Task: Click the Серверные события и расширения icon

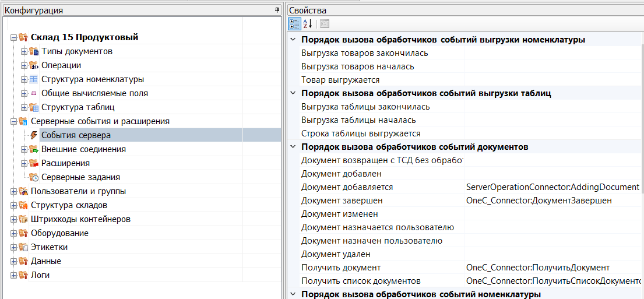Action: point(23,122)
